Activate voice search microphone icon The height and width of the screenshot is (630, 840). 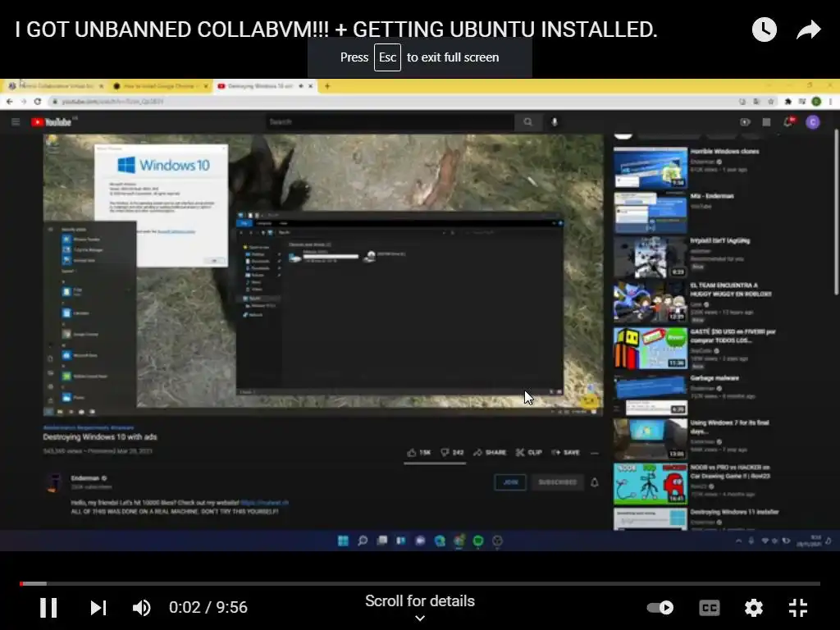point(555,122)
